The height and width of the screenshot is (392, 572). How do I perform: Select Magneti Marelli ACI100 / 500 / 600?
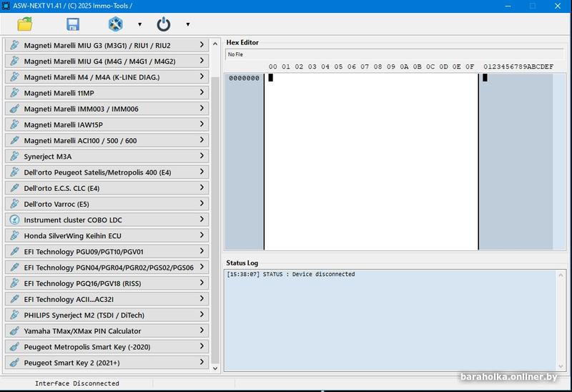107,140
